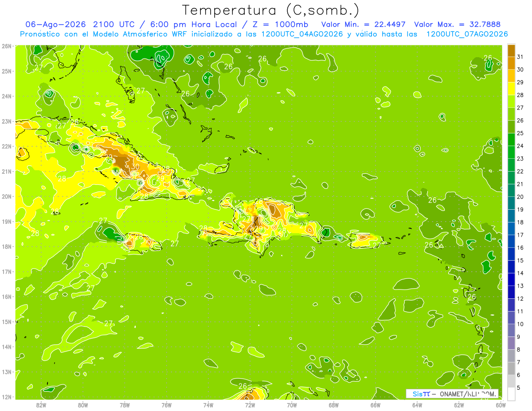Screen dimensions: 532x411
Task: Click the color legend value 19
Action: [x=520, y=209]
